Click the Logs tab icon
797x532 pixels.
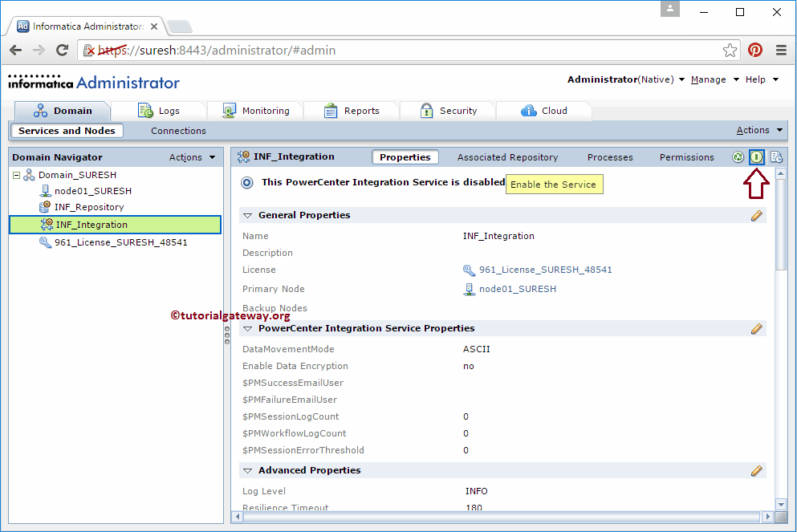click(x=145, y=110)
